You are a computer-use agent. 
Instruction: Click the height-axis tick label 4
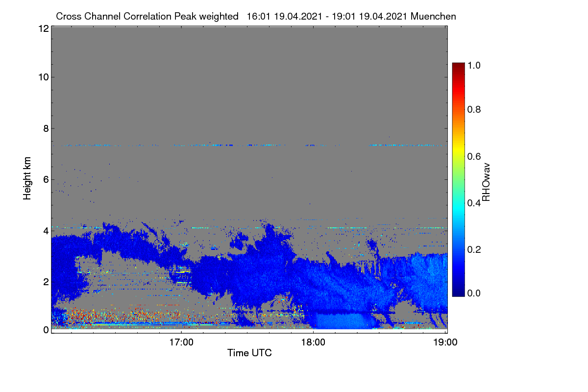click(x=45, y=230)
